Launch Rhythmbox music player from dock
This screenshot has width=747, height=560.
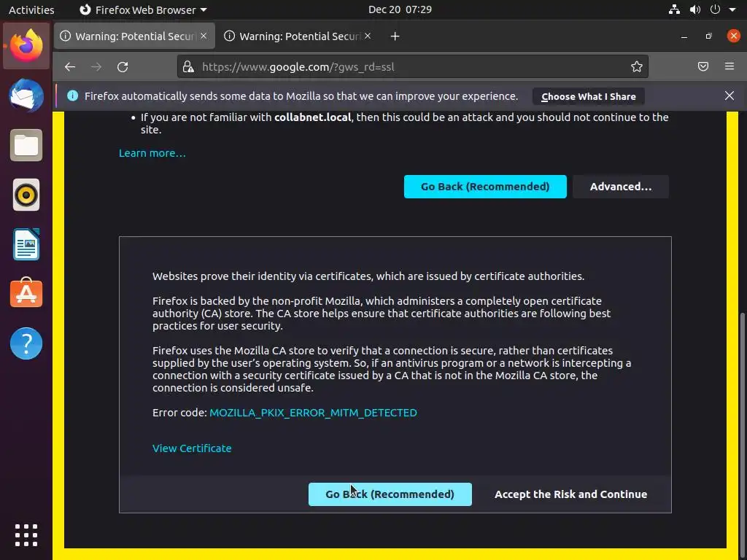[x=26, y=195]
